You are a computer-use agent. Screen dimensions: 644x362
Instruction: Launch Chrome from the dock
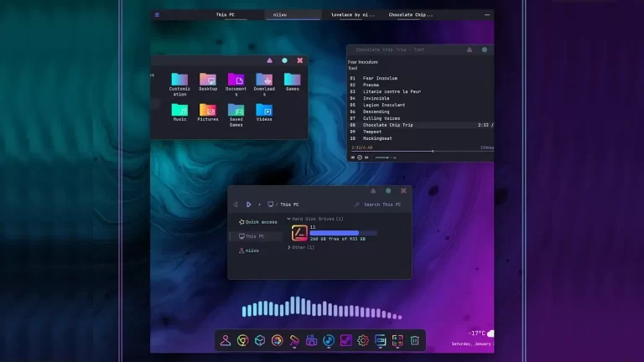click(242, 340)
